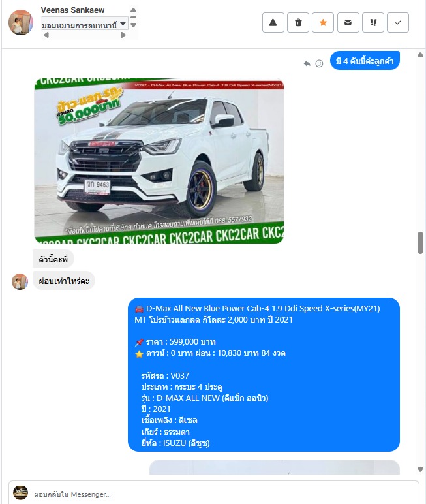
Task: Click right arrow under assignment dropdown
Action: pyautogui.click(x=123, y=35)
